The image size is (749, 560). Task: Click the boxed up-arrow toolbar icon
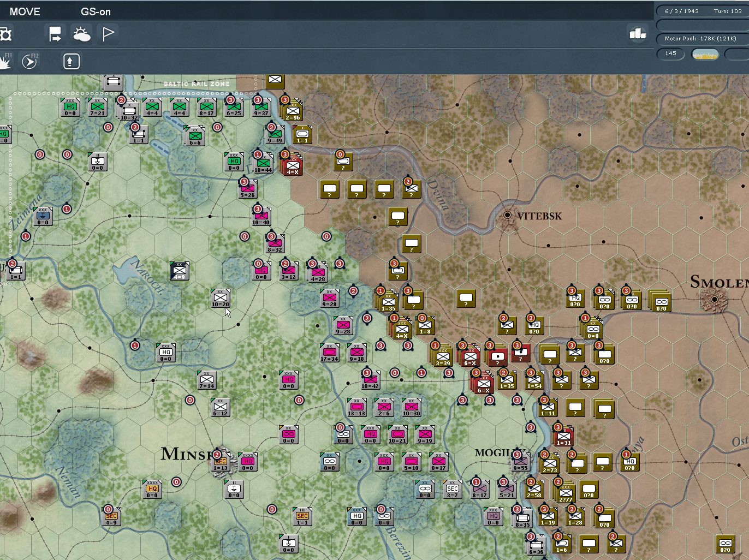[x=71, y=61]
